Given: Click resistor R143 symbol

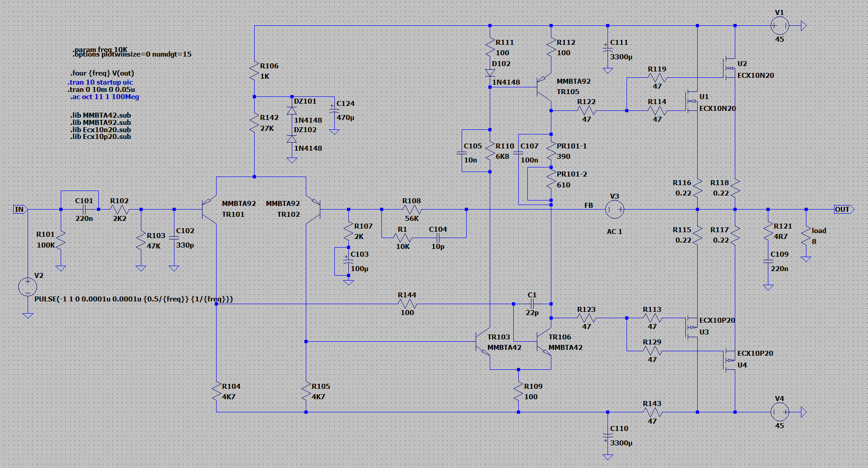Looking at the screenshot, I should [x=652, y=412].
